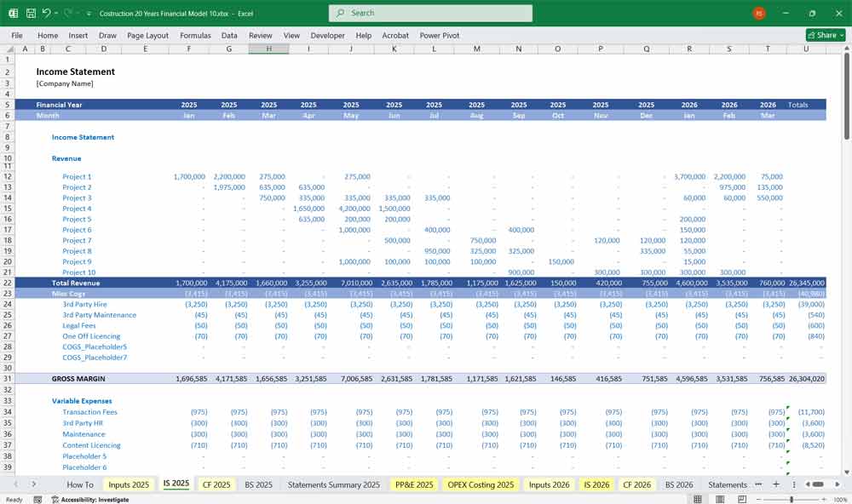The image size is (852, 504).
Task: Open the Share menu
Action: 823,35
